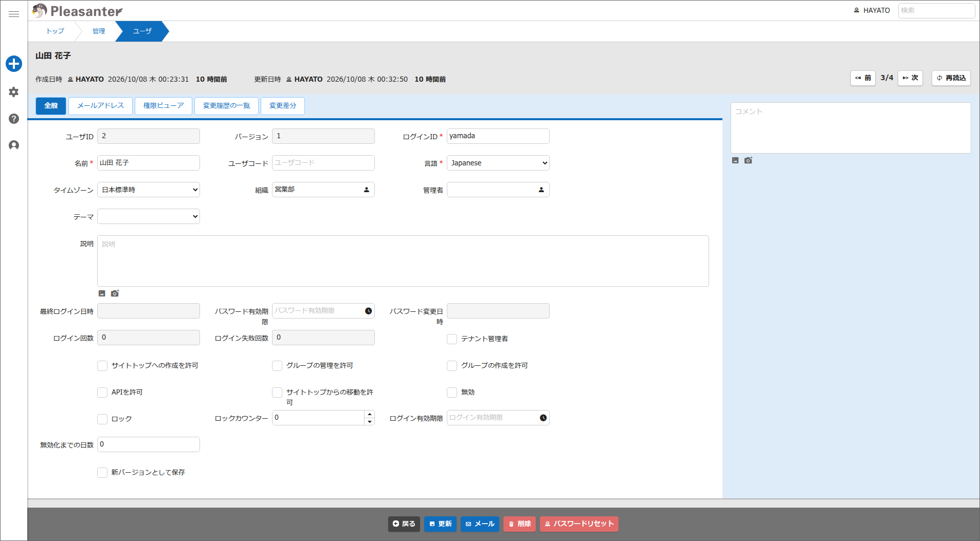Click the 更新 update button
This screenshot has width=980, height=541.
[x=440, y=524]
